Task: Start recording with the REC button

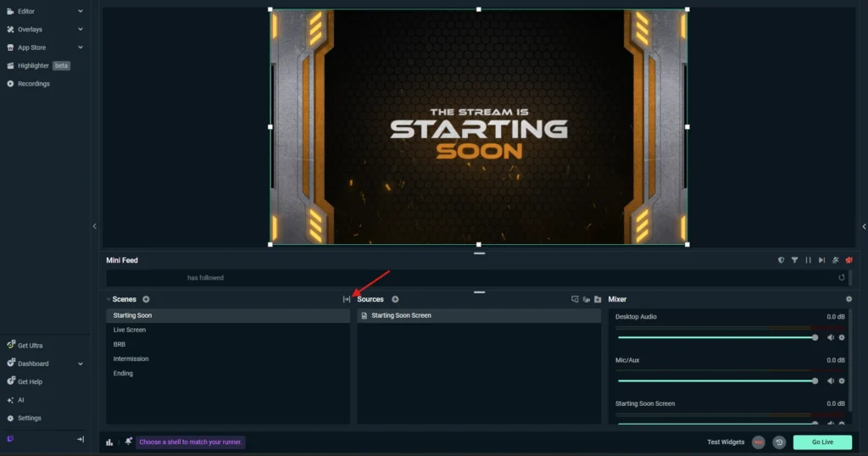Action: [x=759, y=442]
